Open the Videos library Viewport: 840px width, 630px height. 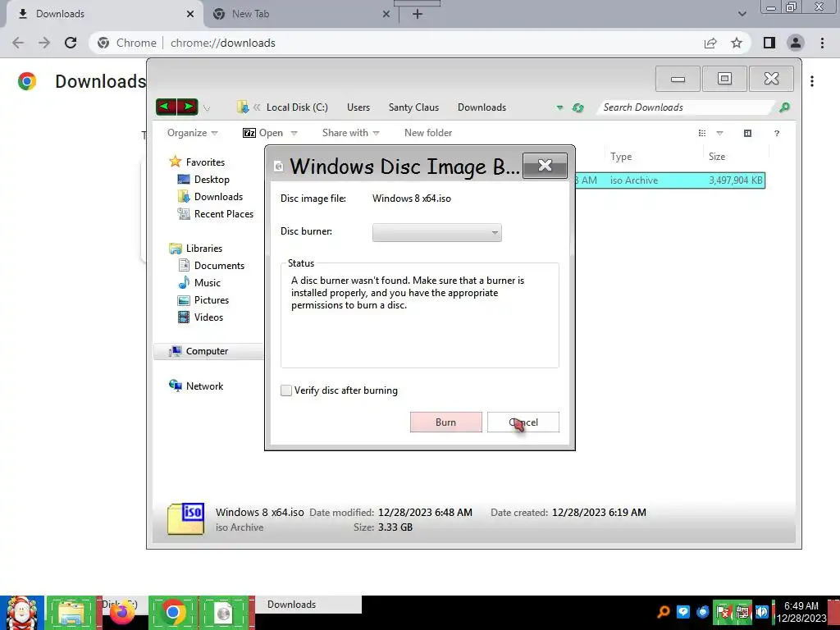tap(208, 317)
